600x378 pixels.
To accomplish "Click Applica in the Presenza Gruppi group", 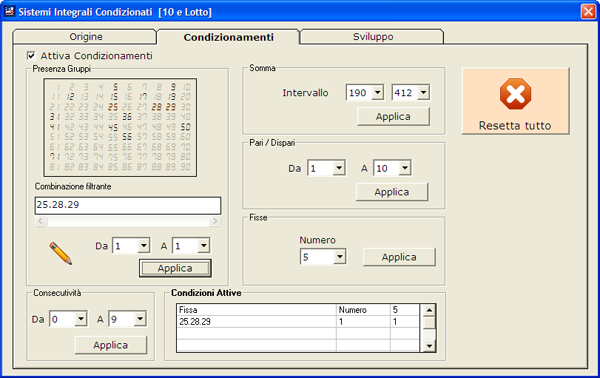I will coord(175,268).
